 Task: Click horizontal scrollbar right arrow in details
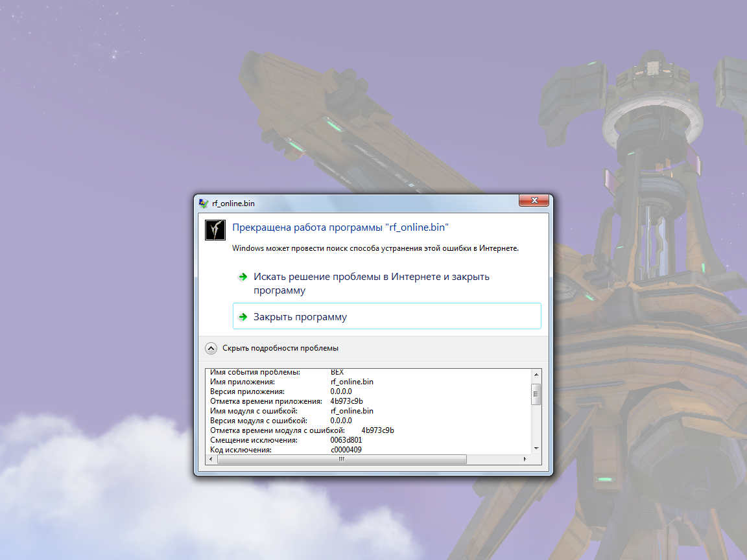[525, 460]
